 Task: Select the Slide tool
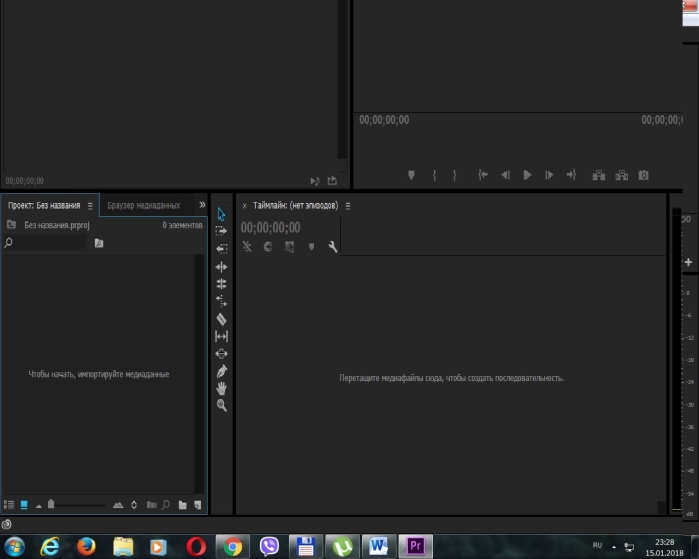222,353
